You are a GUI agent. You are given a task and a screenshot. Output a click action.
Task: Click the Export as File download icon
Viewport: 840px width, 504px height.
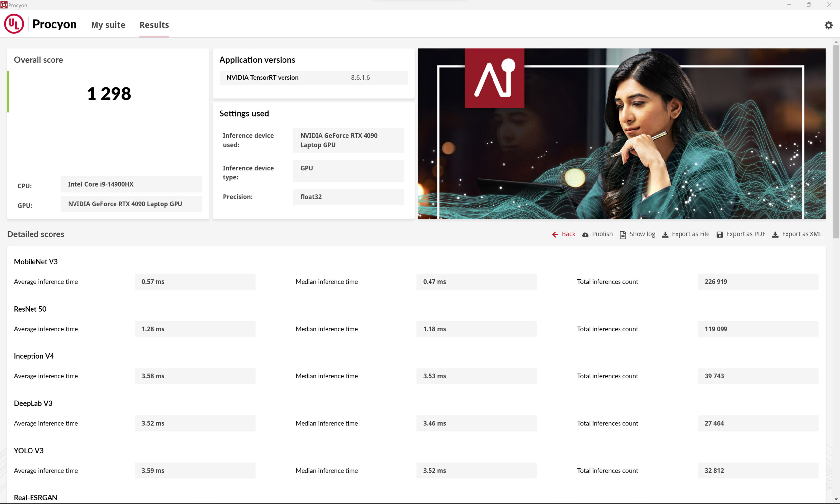tap(665, 235)
